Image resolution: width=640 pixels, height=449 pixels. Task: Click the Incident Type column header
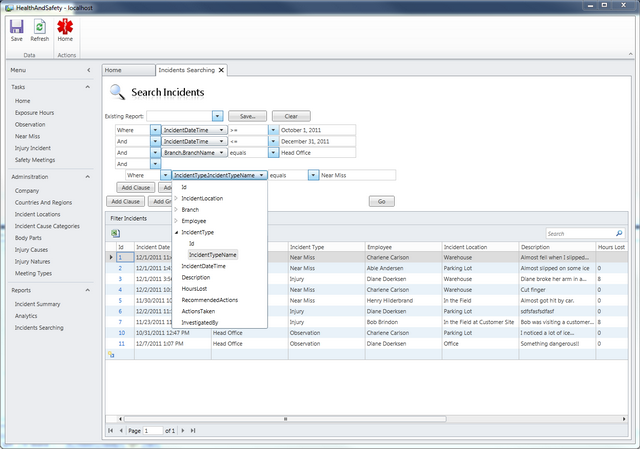point(327,247)
